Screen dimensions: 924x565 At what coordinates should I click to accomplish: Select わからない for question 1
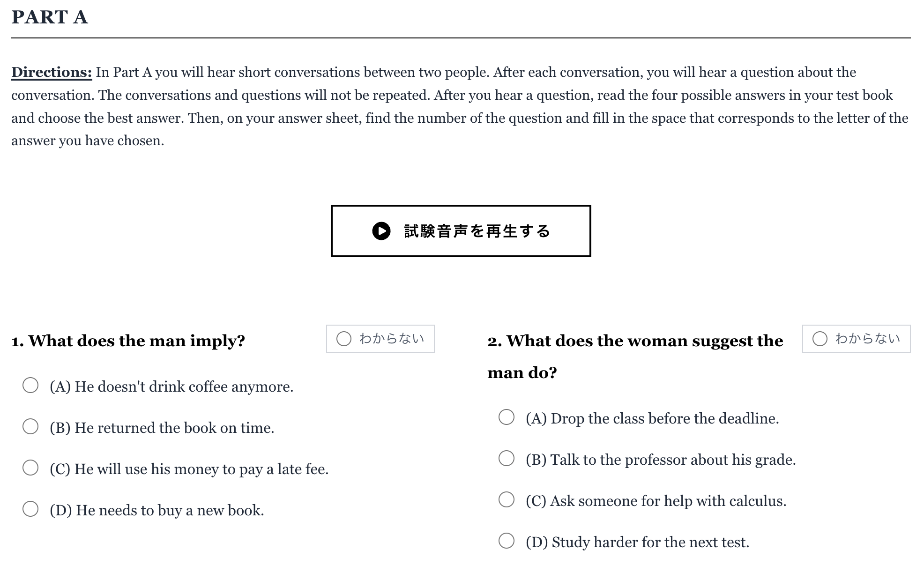click(x=380, y=339)
